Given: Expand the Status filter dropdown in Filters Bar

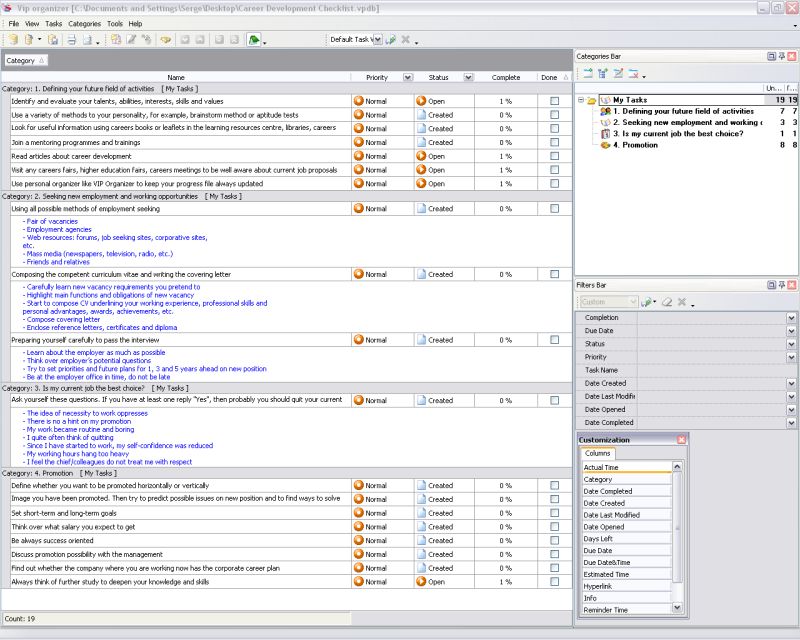Looking at the screenshot, I should click(791, 344).
